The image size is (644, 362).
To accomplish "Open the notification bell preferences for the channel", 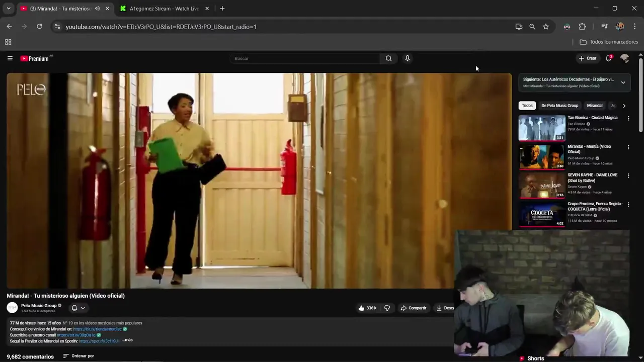I will pos(78,308).
